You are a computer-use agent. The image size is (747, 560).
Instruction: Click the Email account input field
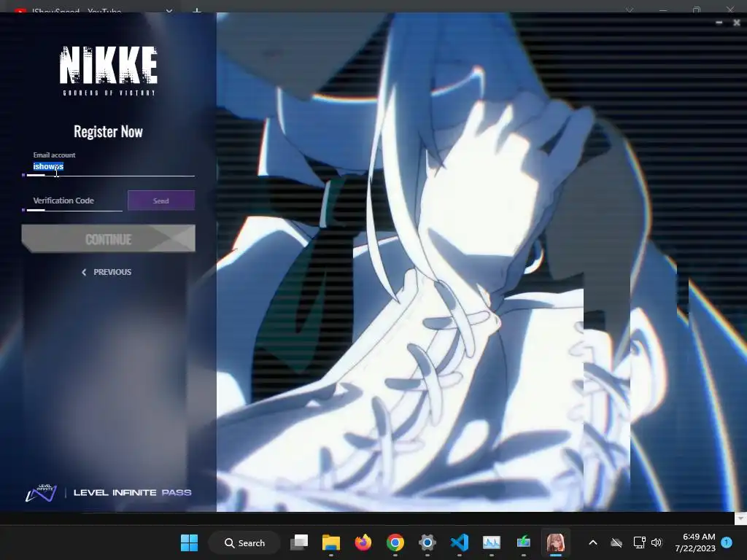tap(111, 167)
